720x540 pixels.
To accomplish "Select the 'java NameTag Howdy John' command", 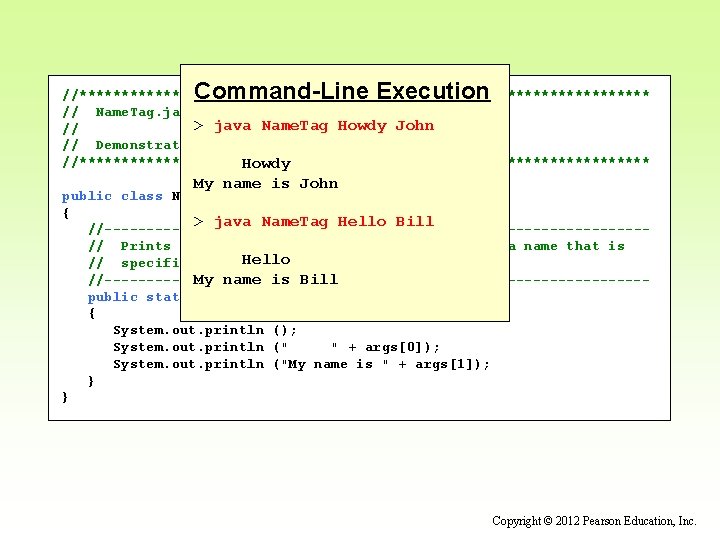I will 324,126.
